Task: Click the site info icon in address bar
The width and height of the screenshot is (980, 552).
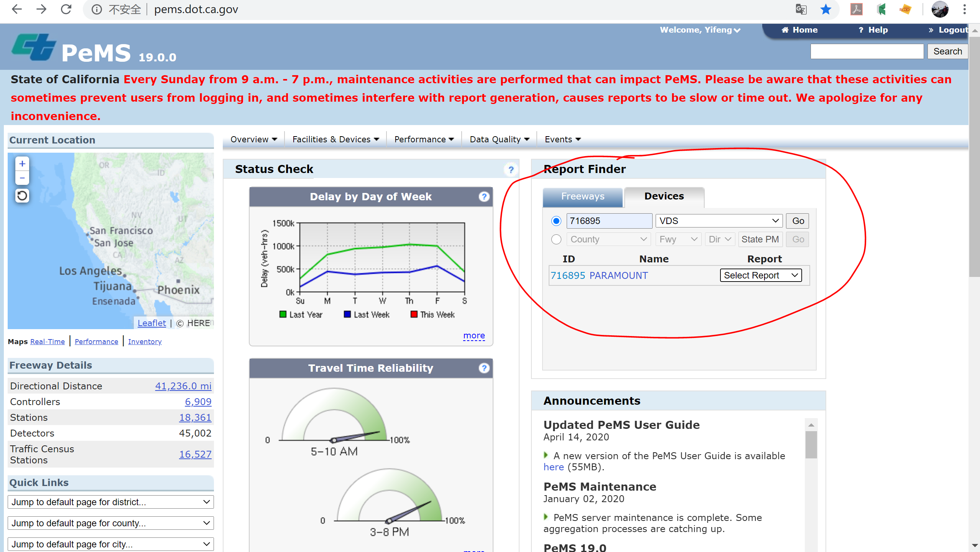Action: 97,9
